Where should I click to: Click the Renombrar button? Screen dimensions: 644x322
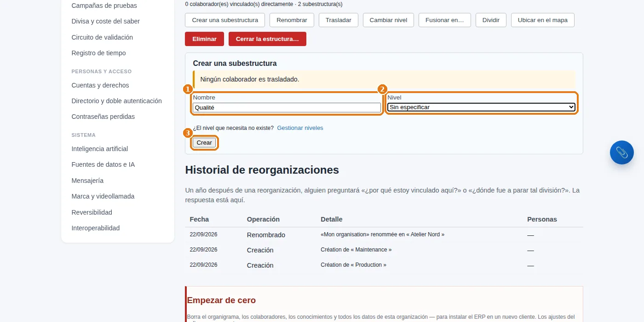click(292, 20)
